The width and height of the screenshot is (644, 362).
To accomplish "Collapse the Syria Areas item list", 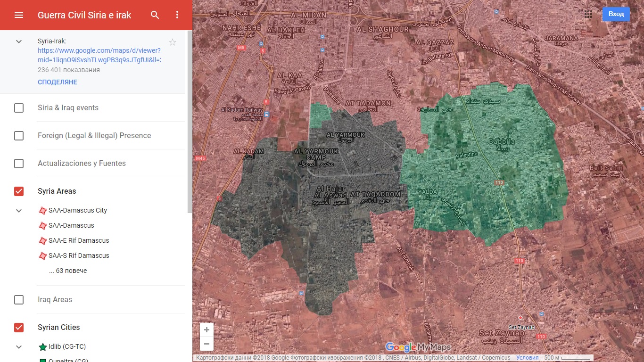I will point(19,211).
